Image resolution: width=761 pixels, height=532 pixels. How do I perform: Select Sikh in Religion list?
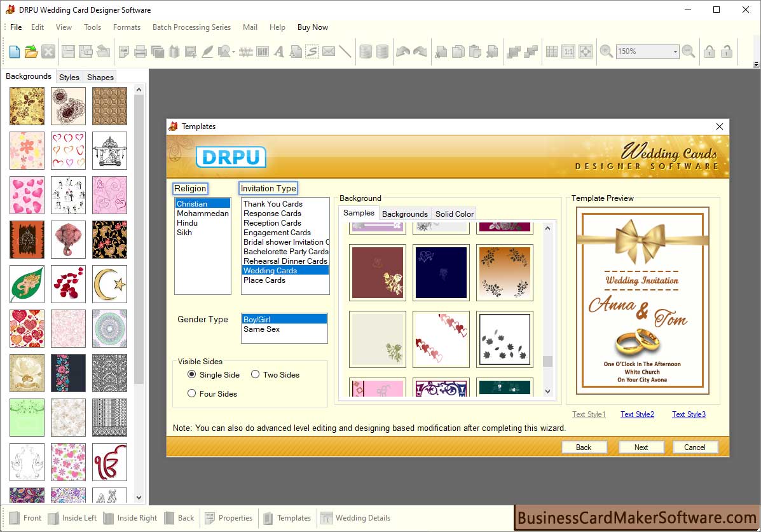coord(184,233)
